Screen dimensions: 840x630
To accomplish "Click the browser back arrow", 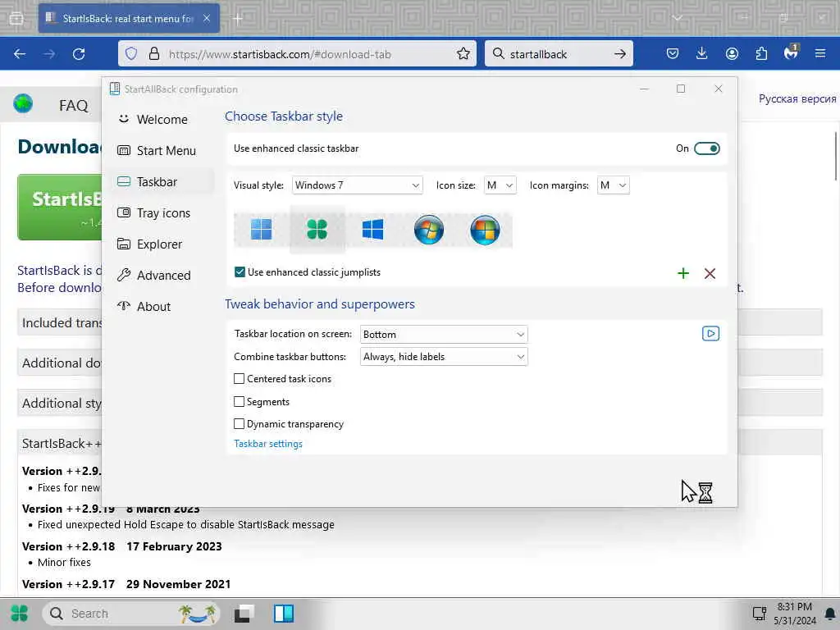I will (20, 53).
